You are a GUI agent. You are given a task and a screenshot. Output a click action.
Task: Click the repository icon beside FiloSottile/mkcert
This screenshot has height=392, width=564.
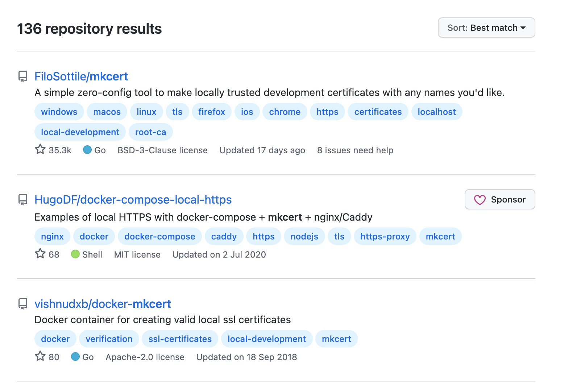[23, 76]
